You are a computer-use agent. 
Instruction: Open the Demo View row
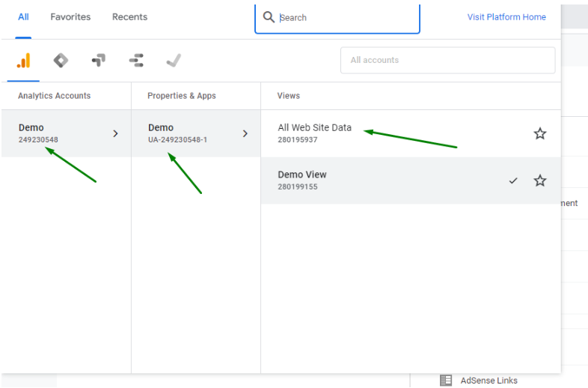pos(411,181)
